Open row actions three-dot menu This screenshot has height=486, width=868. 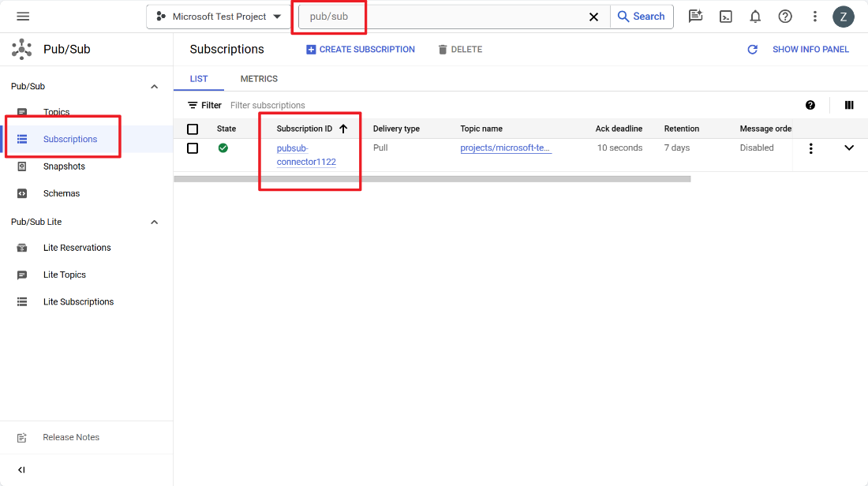click(x=811, y=148)
